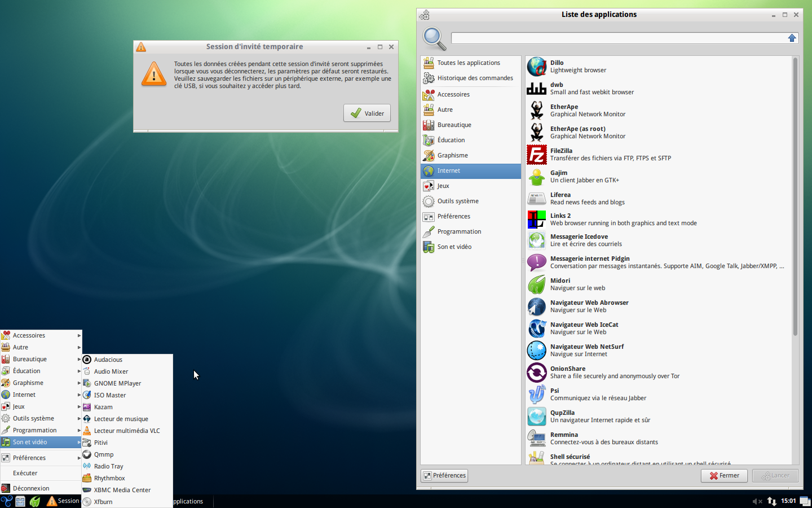Image resolution: width=812 pixels, height=508 pixels.
Task: Click the Navigateur Web Abrowser icon
Action: (536, 306)
